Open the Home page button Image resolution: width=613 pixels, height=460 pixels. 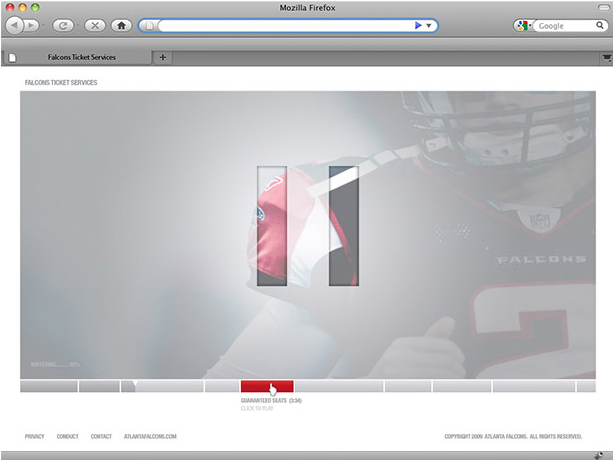point(122,26)
